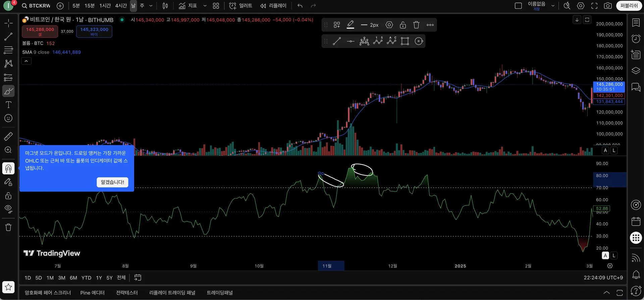Pick the ABCD pattern favorite tool
644x300 pixels.
click(x=391, y=41)
